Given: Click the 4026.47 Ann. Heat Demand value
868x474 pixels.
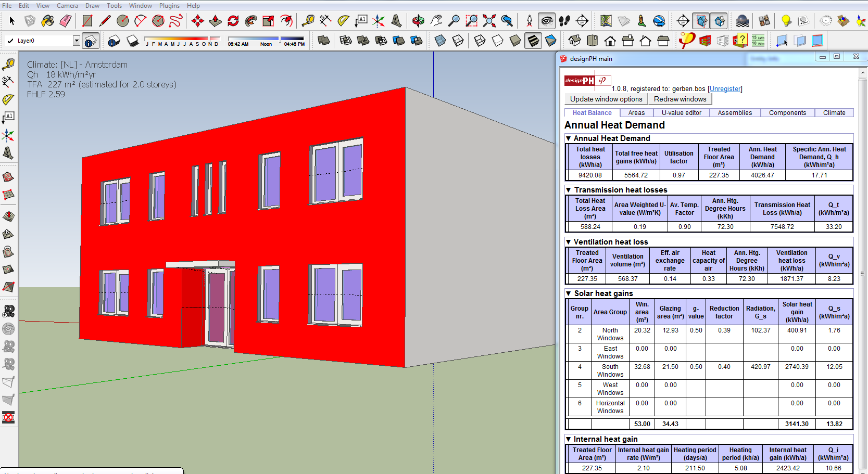Looking at the screenshot, I should (762, 175).
